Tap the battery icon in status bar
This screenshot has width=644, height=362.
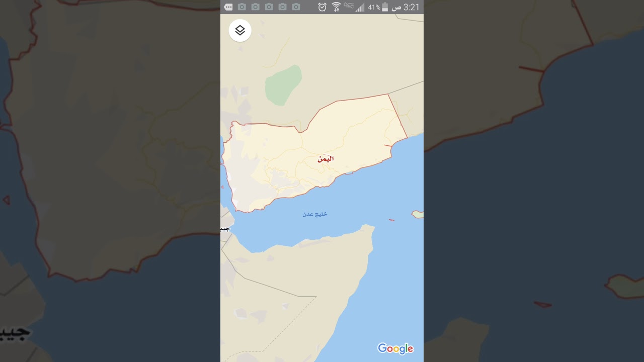point(385,7)
